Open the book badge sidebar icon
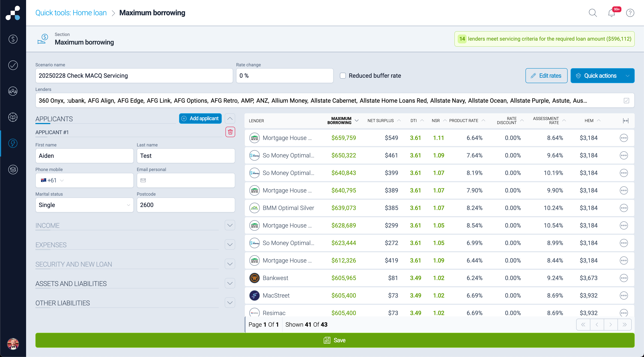644x357 pixels. click(x=13, y=117)
